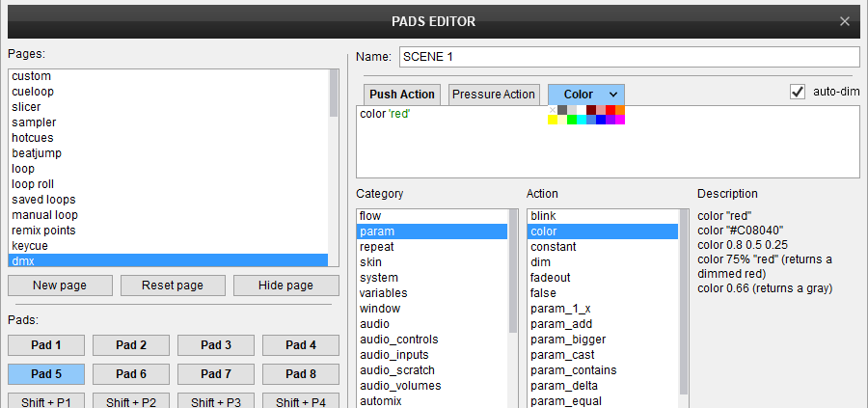This screenshot has height=408, width=868.
Task: Click the New page button
Action: point(60,286)
